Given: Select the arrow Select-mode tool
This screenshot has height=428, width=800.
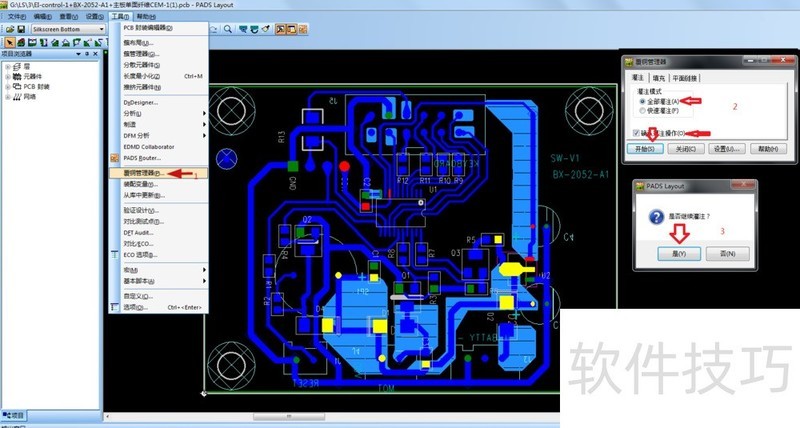Looking at the screenshot, I should pos(9,43).
